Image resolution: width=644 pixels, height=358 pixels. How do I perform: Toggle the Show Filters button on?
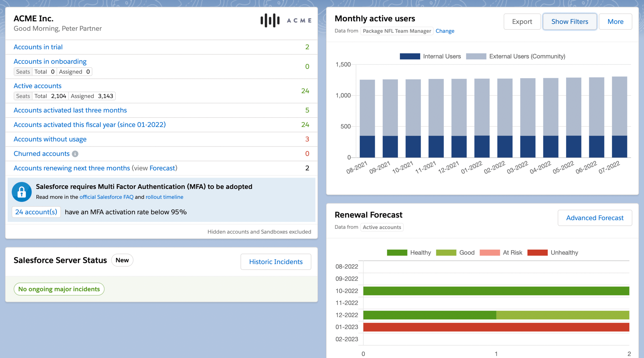click(x=569, y=21)
